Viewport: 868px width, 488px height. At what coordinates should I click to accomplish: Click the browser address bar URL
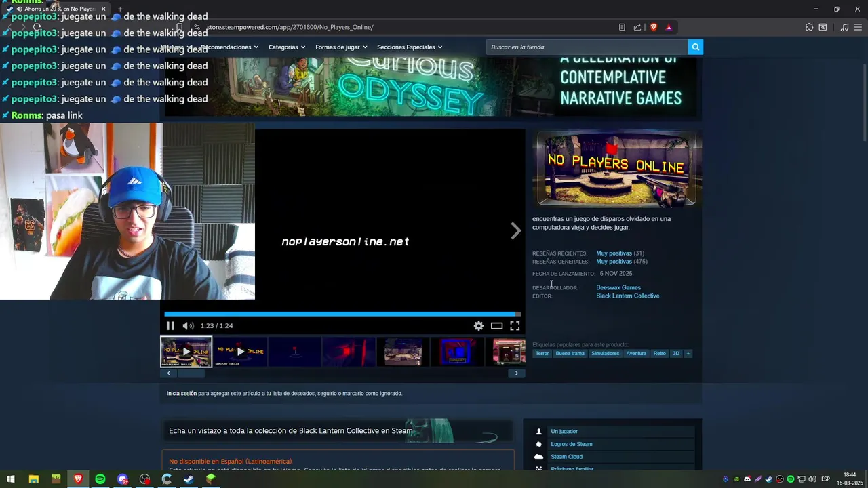[290, 27]
